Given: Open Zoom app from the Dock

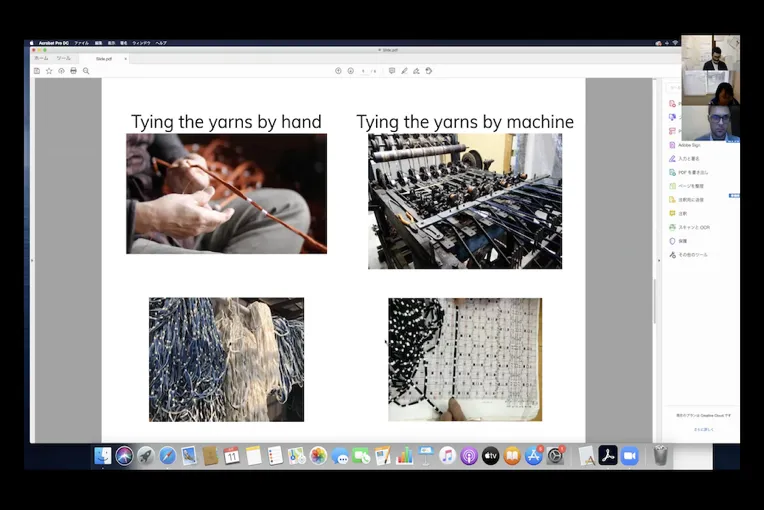Looking at the screenshot, I should [x=630, y=456].
